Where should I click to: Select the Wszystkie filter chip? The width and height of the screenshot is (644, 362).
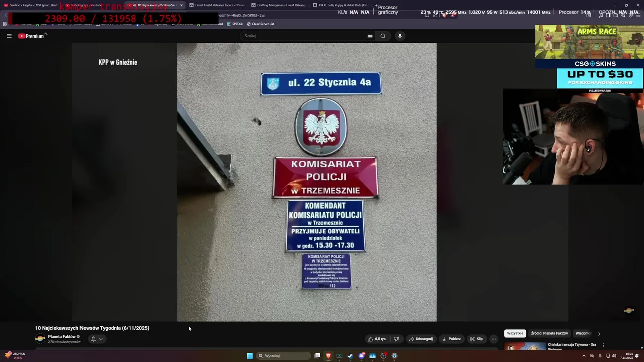(515, 333)
